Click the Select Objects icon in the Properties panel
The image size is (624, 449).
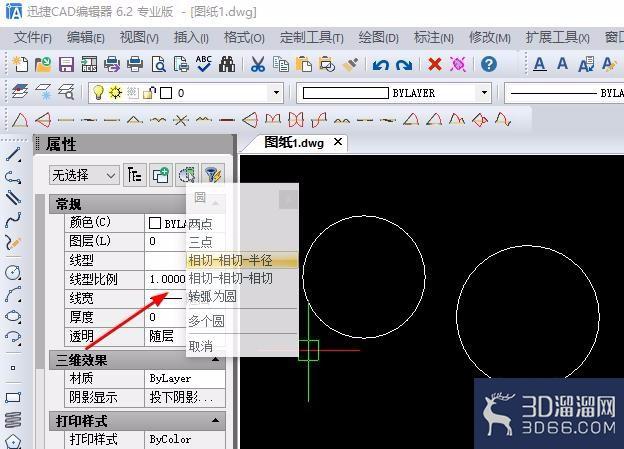[x=187, y=175]
